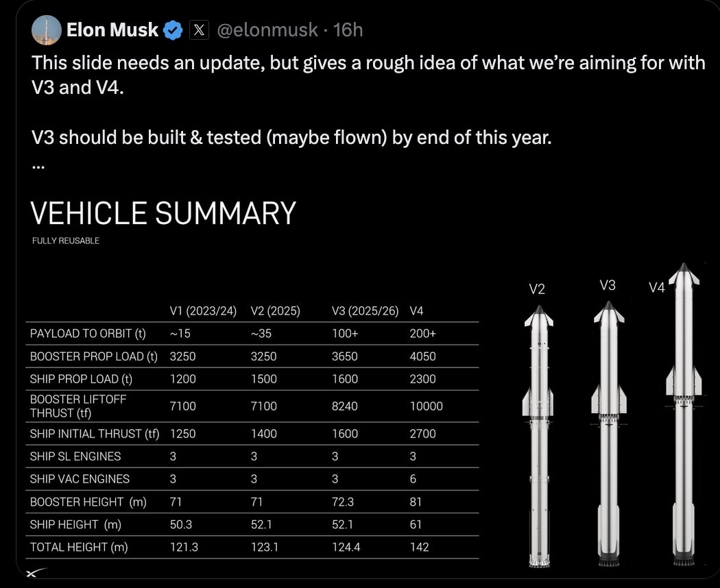Image resolution: width=720 pixels, height=588 pixels.
Task: Click the V3 (2025/26) column header
Action: 365,311
